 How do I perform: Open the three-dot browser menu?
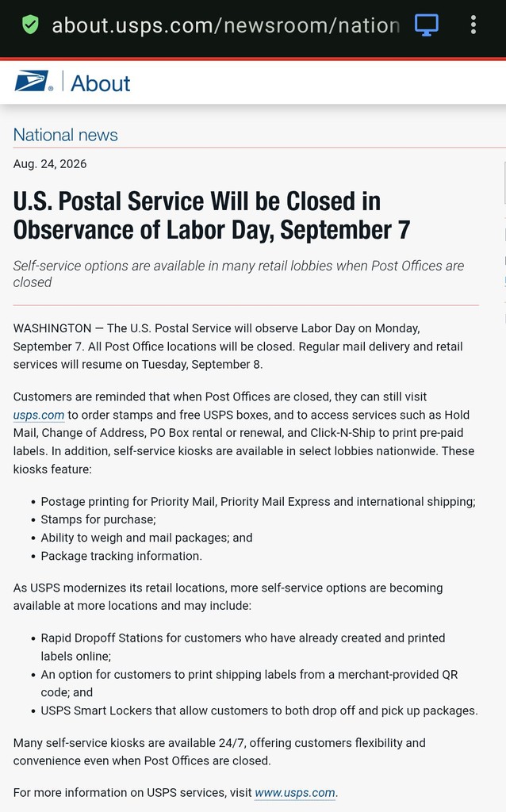coord(473,25)
